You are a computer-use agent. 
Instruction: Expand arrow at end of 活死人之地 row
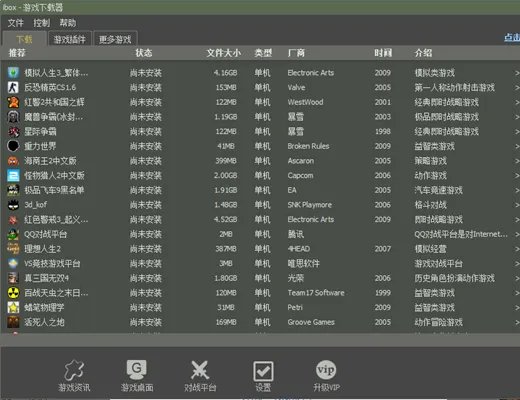[517, 322]
